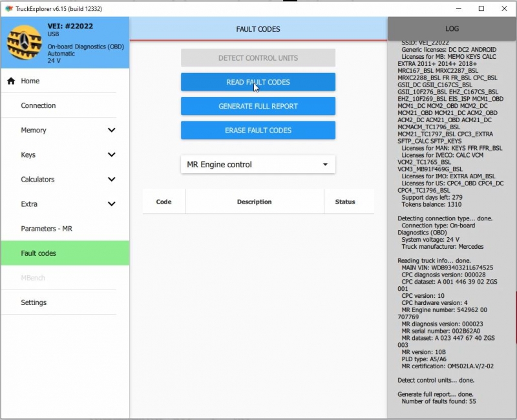Click the VEI: #22022 device title
This screenshot has width=517, height=420.
point(70,26)
